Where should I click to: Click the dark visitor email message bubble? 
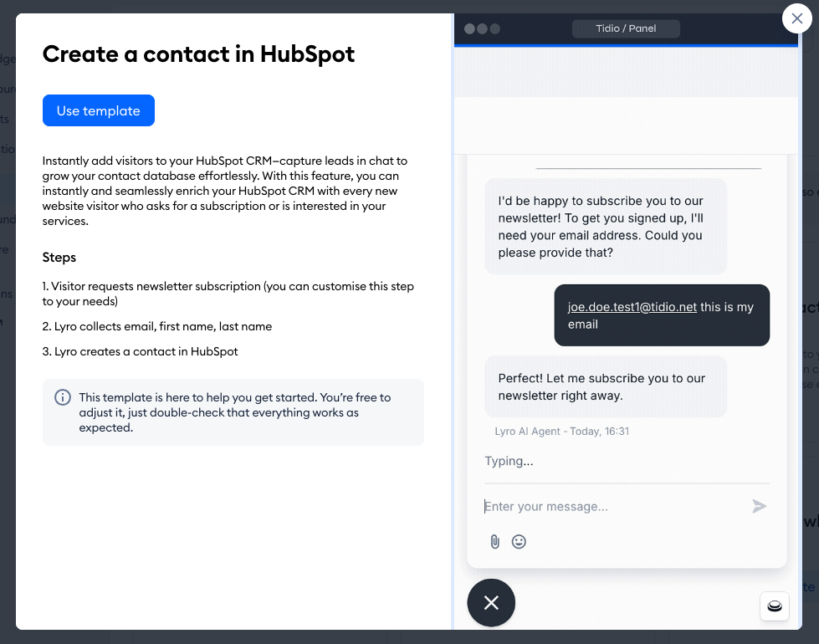tap(662, 315)
